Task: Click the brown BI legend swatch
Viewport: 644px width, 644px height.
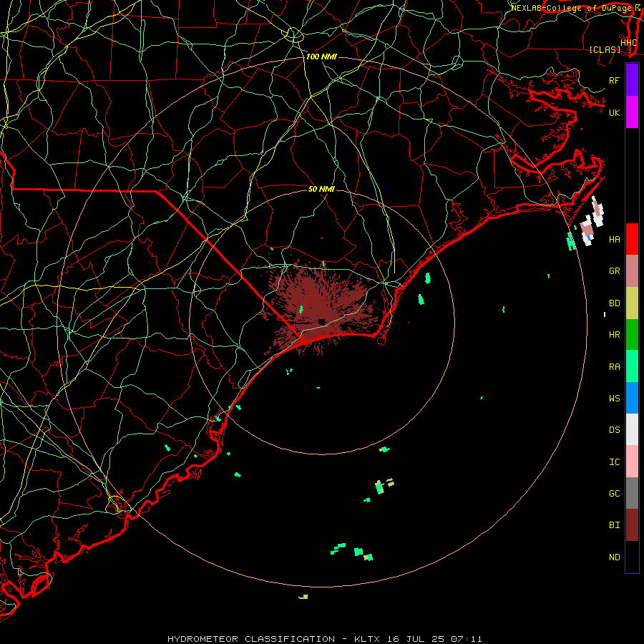Action: pos(632,525)
